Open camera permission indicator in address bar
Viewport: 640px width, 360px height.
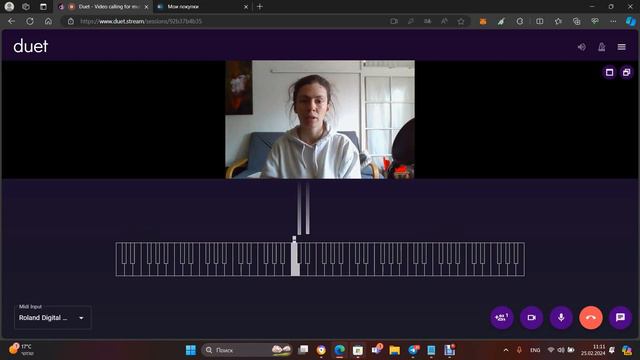point(394,21)
